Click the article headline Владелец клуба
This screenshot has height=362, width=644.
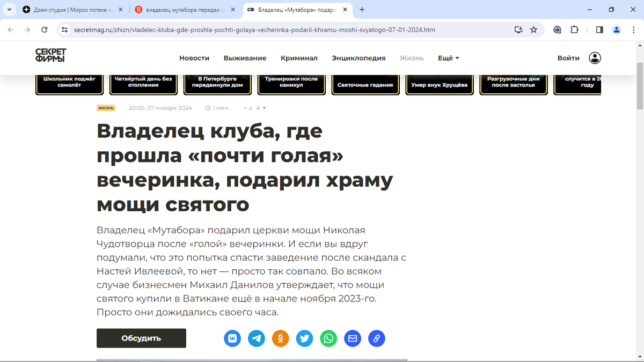[x=245, y=167]
